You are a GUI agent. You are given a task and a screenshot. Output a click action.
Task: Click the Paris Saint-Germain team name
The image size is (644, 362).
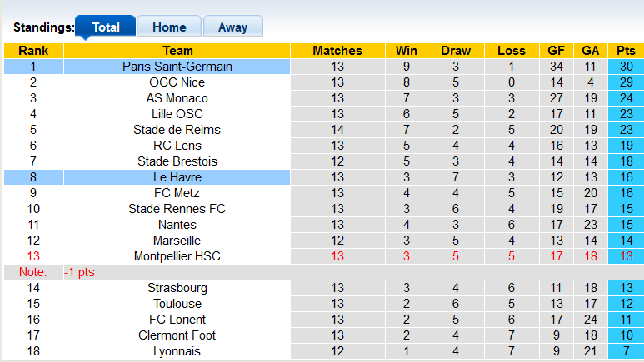click(177, 67)
